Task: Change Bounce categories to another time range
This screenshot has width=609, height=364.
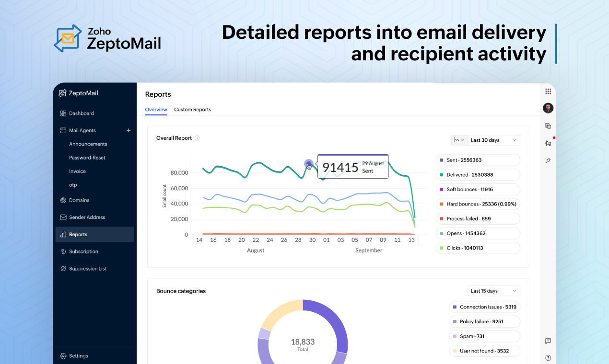Action: pos(493,291)
